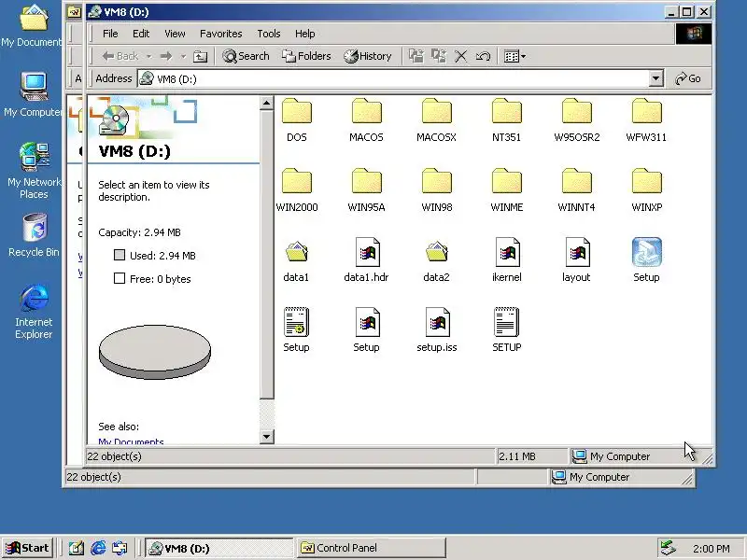Viewport: 747px width, 560px height.
Task: Click the Undo toolbar icon
Action: tap(483, 56)
